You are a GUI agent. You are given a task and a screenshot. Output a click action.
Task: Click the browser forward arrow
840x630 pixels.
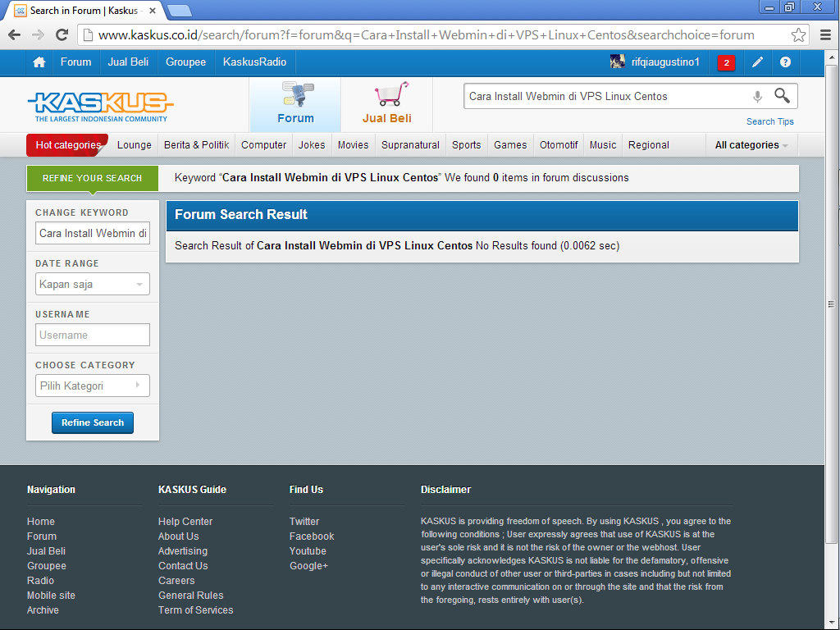38,34
